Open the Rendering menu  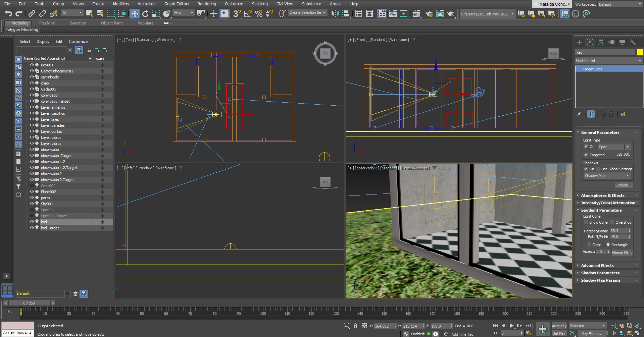point(206,4)
